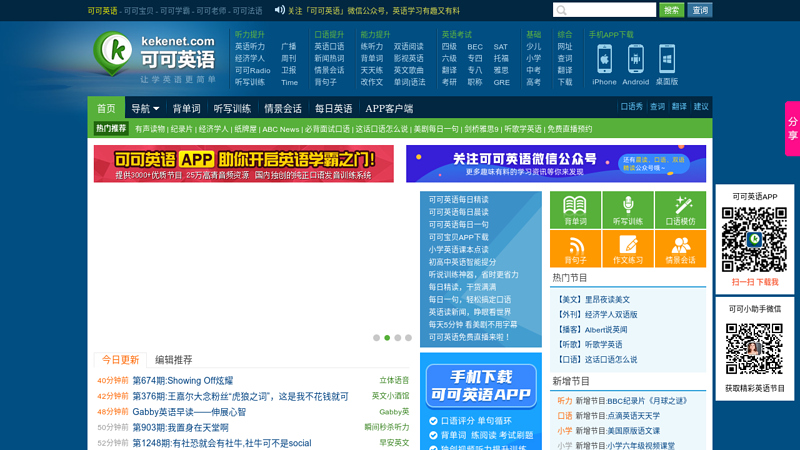This screenshot has height=450, width=800.
Task: Open 翻译 link in nav bar right side
Action: [x=679, y=107]
